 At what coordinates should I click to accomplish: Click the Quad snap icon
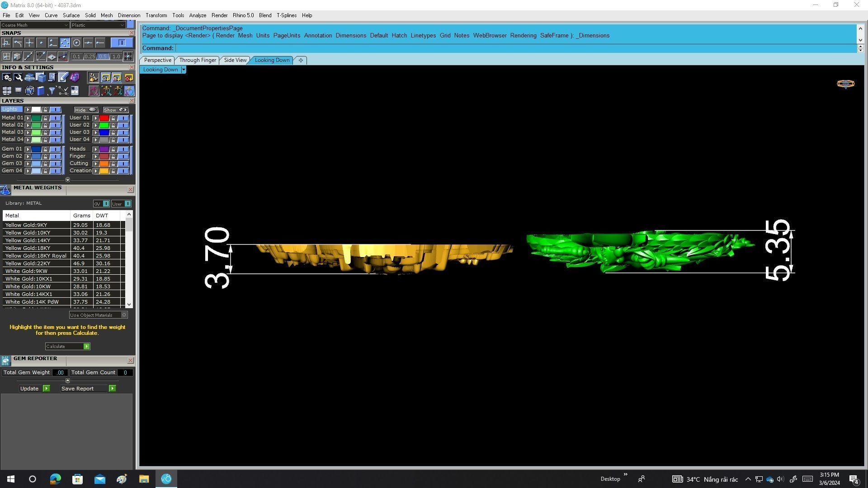(x=65, y=43)
